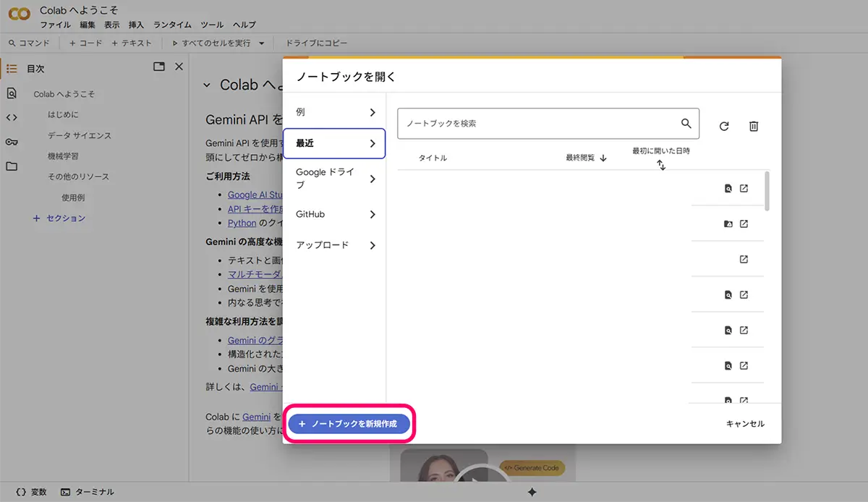Image resolution: width=868 pixels, height=502 pixels.
Task: Open the ヘルプ menu
Action: point(244,25)
